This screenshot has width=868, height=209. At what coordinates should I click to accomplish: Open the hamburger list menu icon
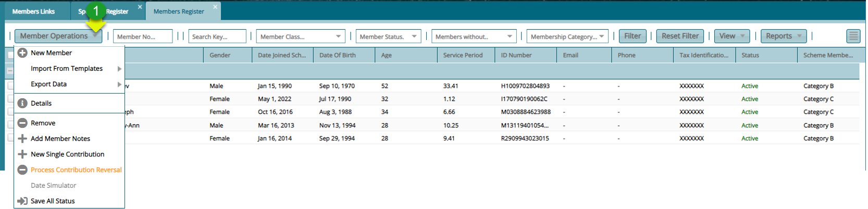(853, 36)
